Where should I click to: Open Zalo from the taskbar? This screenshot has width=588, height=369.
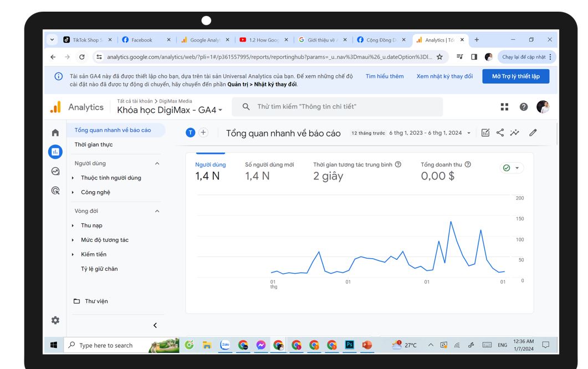(225, 345)
